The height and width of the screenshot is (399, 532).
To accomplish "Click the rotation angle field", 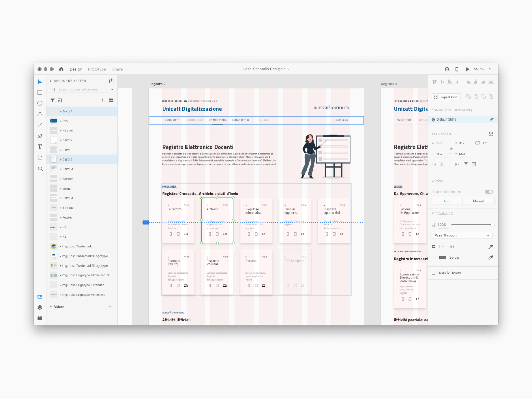I will tap(487, 143).
